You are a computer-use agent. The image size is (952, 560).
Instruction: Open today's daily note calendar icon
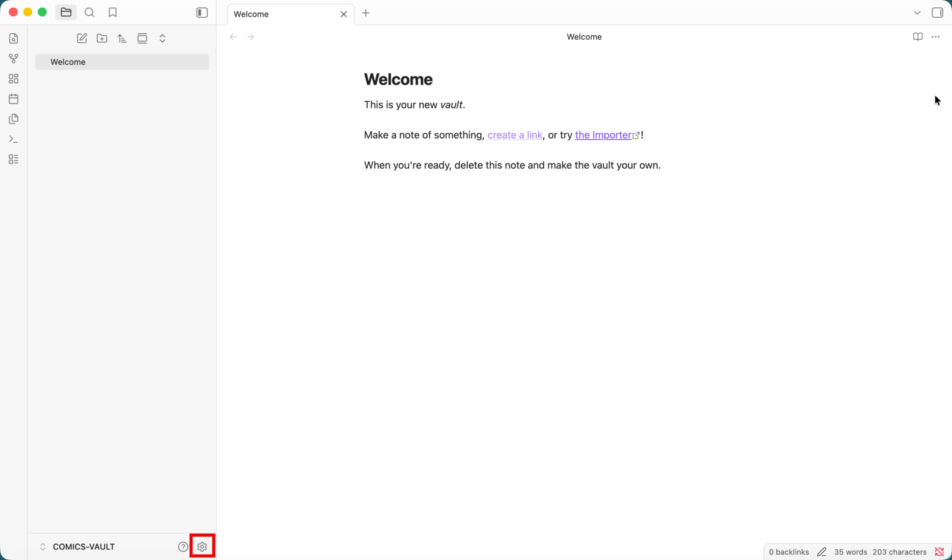14,99
